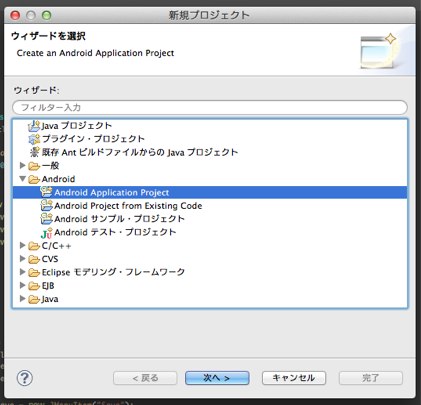421x405 pixels.
Task: Expand the EJB category
Action: [x=23, y=285]
